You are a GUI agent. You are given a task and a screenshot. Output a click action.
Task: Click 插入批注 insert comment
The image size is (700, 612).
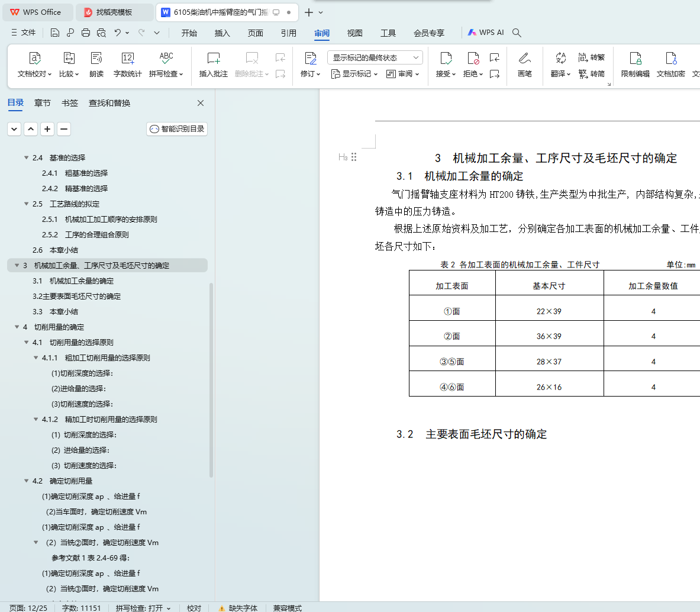click(x=214, y=65)
